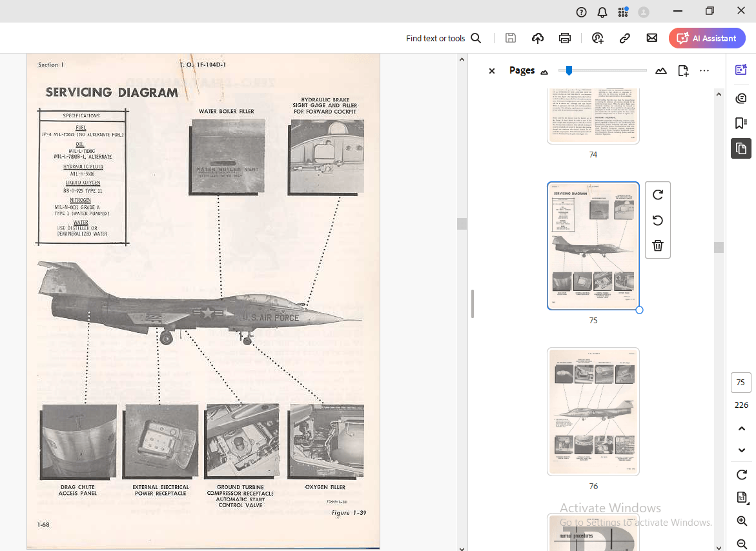Screen dimensions: 756x551
Task: Click the current page number box 75
Action: click(x=741, y=383)
